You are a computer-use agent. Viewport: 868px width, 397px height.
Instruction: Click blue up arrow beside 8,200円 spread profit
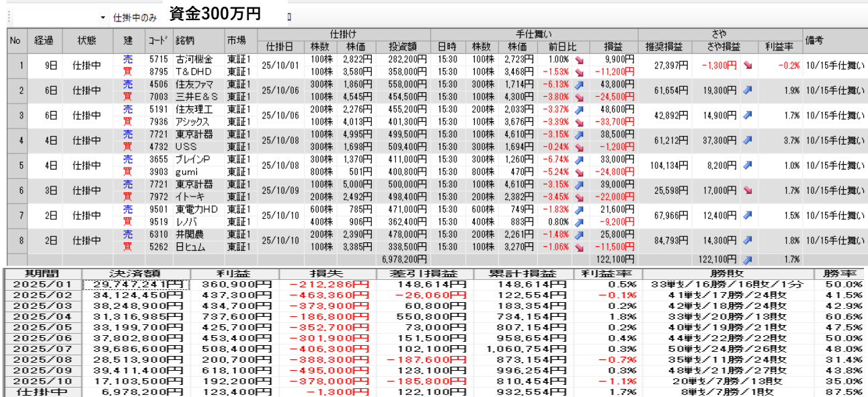pos(748,166)
